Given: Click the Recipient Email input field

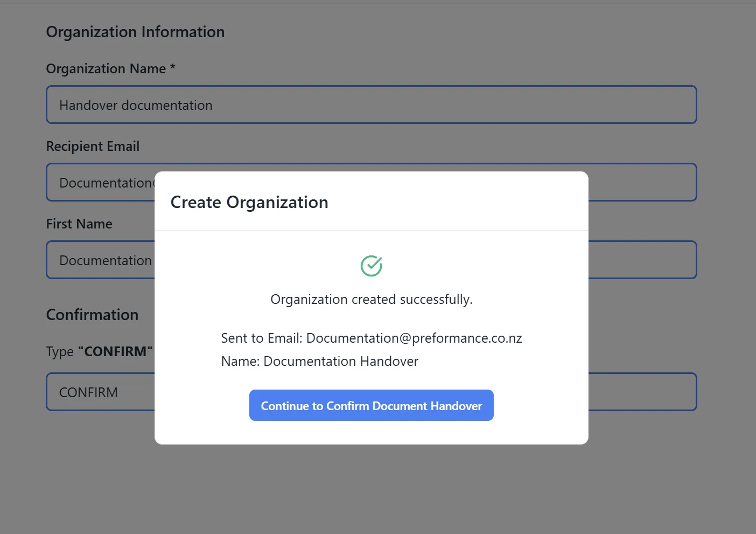Looking at the screenshot, I should [x=97, y=182].
